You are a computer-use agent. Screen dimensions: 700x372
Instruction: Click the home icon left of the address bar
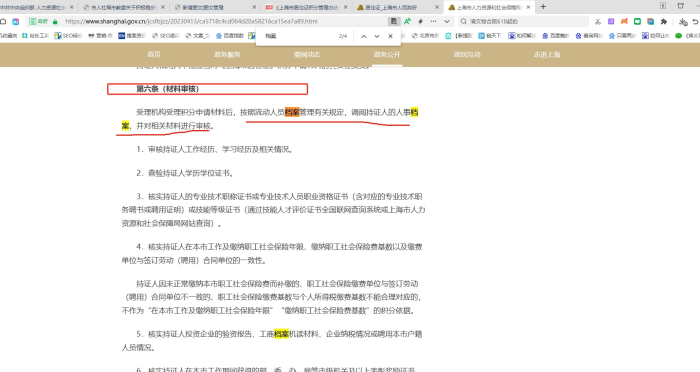tap(3, 21)
